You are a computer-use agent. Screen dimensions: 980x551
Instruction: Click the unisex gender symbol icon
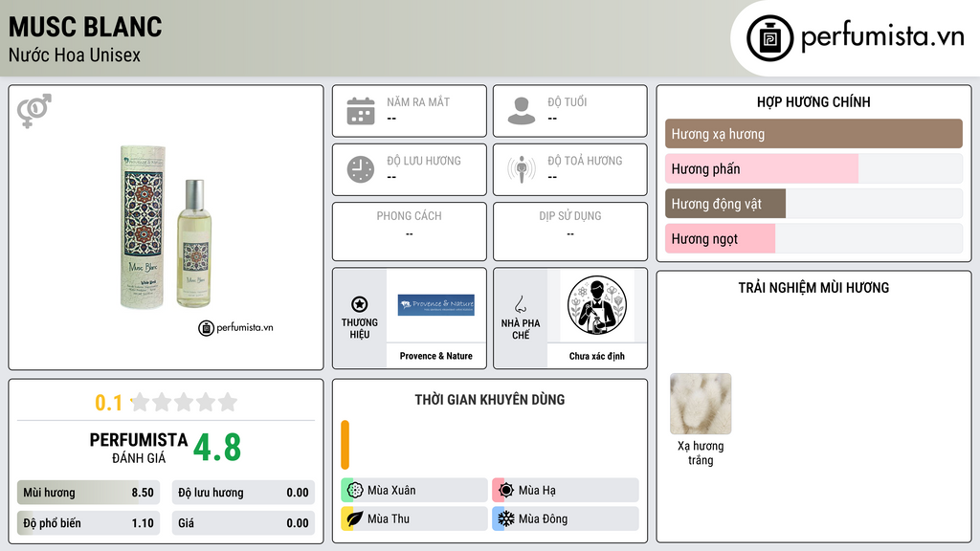(33, 111)
